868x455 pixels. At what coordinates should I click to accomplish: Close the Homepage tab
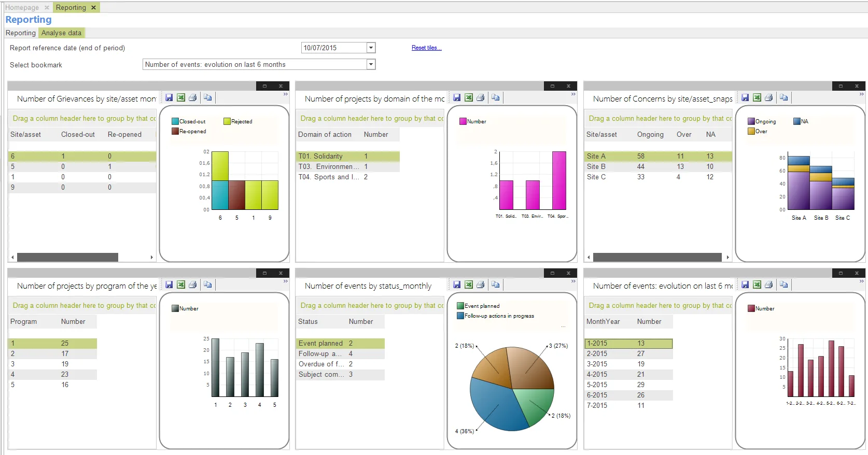click(x=47, y=7)
